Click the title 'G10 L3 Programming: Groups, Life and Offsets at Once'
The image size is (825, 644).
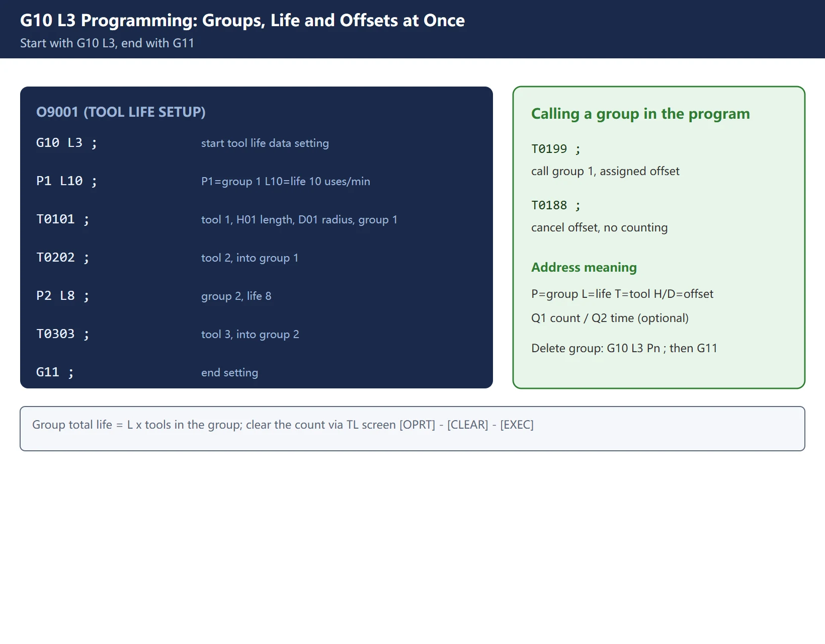[x=242, y=21]
